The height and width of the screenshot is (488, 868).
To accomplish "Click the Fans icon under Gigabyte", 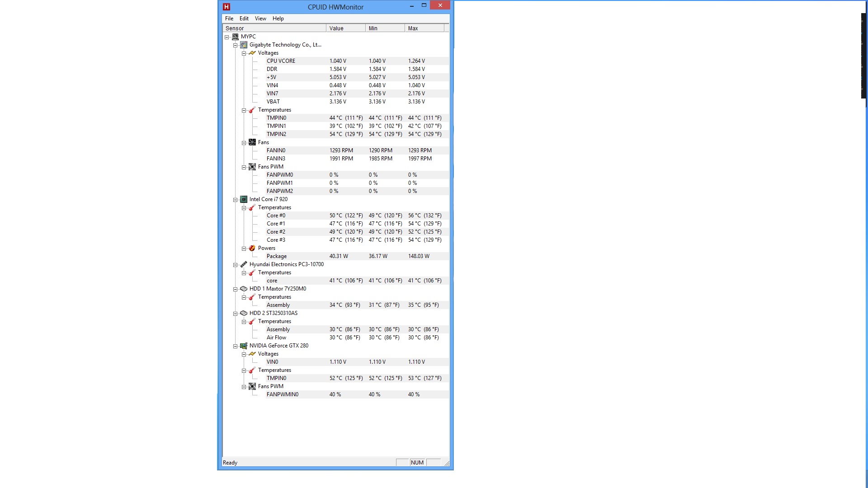I will (252, 142).
